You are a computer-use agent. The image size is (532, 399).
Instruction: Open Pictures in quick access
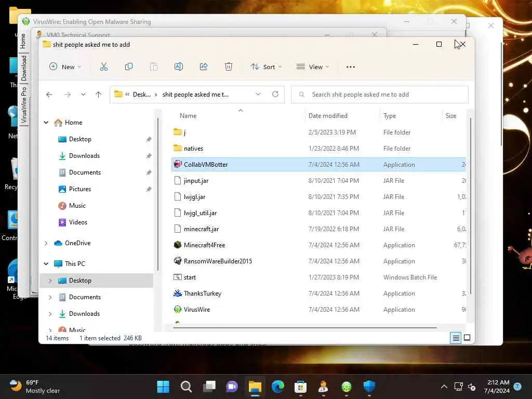pos(79,189)
